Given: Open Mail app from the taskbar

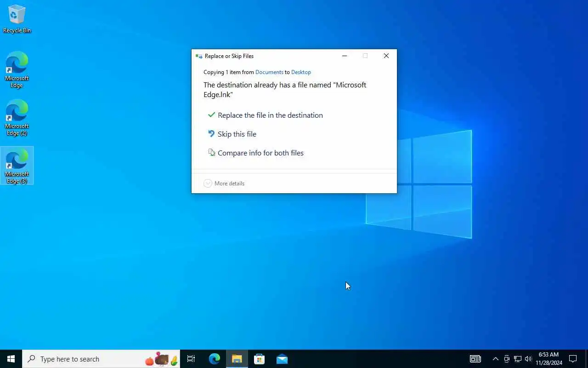Looking at the screenshot, I should click(x=282, y=359).
